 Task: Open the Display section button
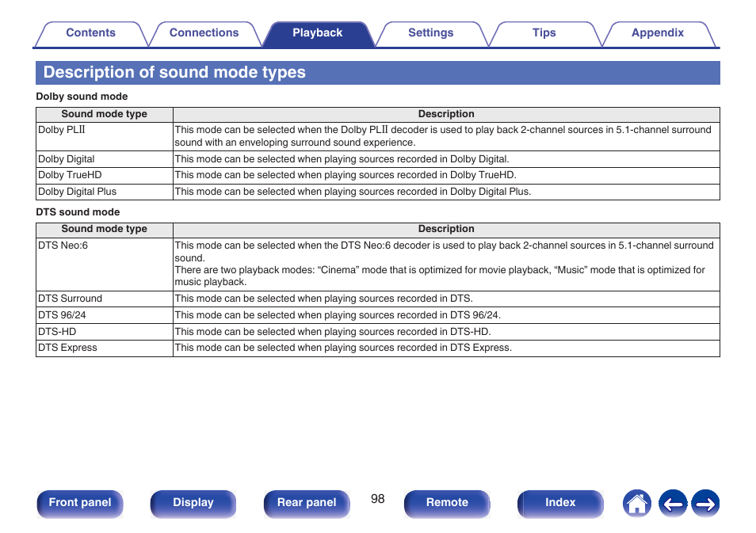193,503
